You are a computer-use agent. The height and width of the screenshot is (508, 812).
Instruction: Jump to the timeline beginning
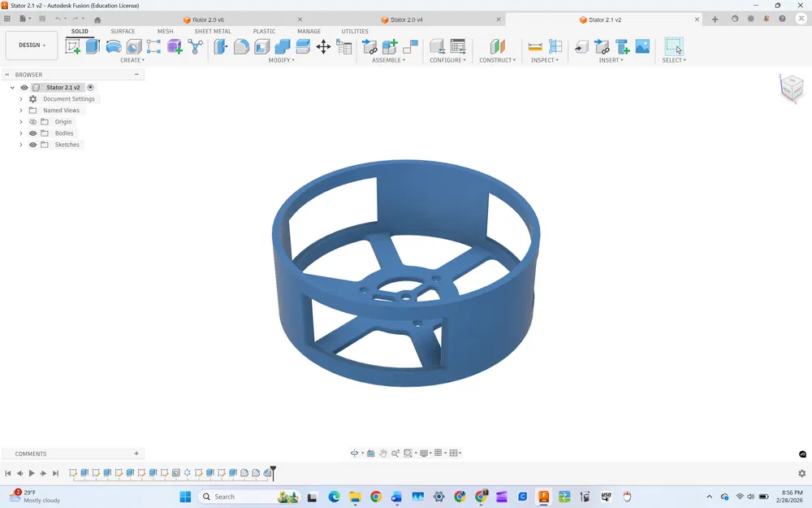point(8,473)
